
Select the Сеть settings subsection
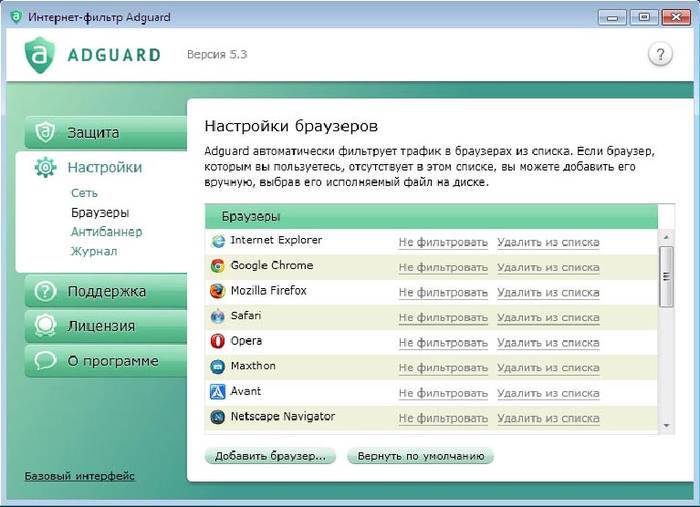pos(84,193)
